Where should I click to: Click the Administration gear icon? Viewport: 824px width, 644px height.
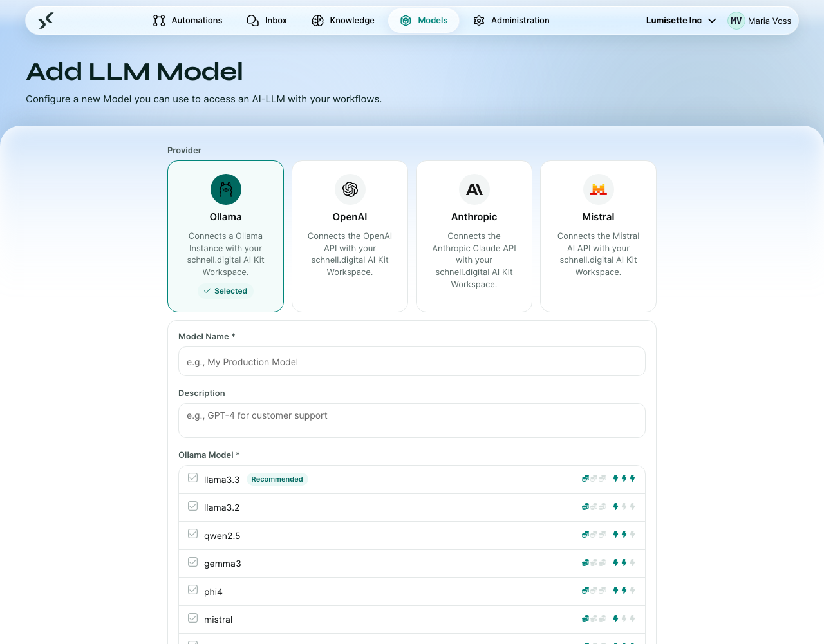point(479,21)
